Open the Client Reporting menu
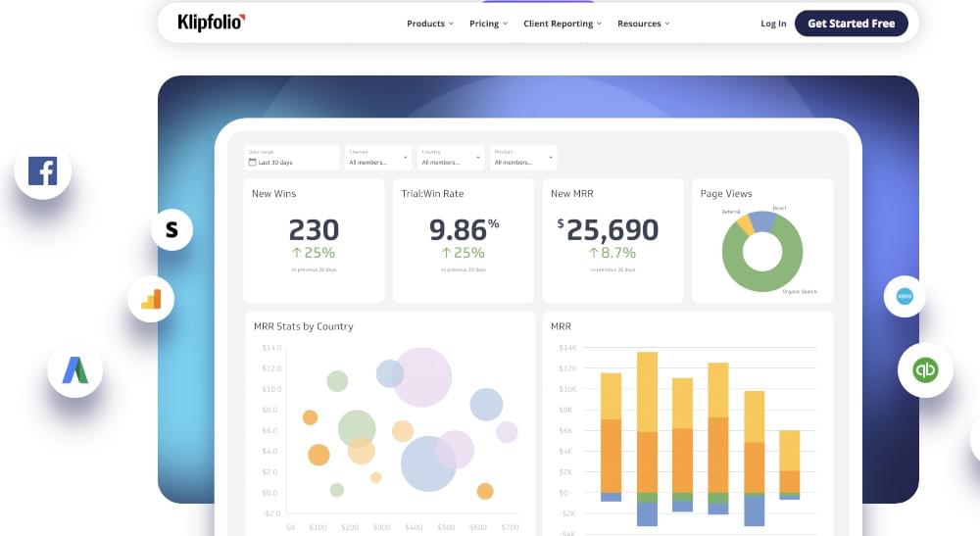Viewport: 980px width, 536px height. pos(563,24)
